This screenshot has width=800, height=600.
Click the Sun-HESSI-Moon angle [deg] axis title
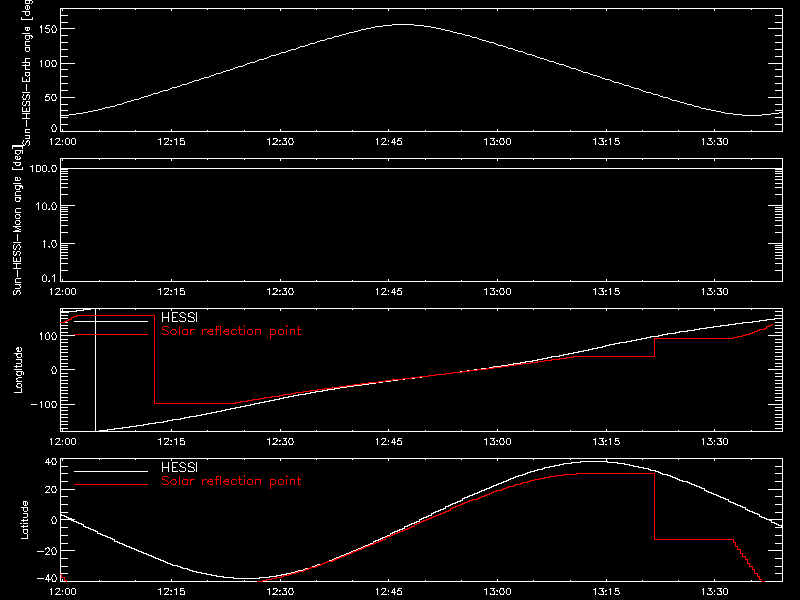click(17, 220)
